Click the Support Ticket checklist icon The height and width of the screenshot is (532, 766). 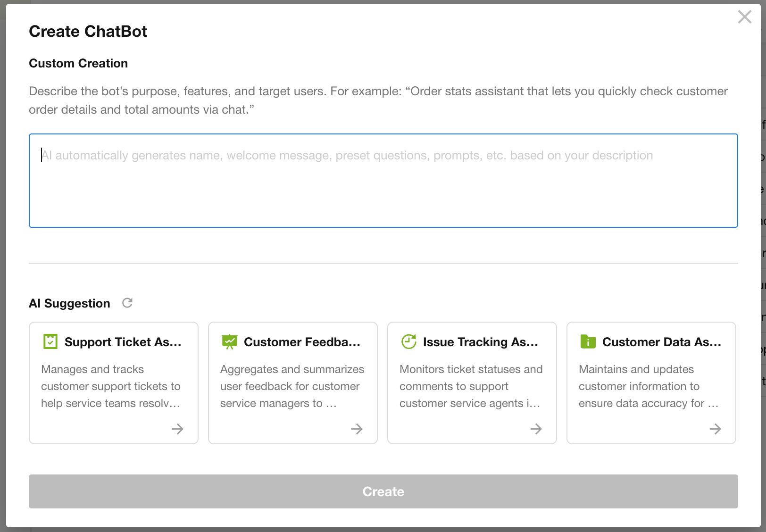[50, 341]
